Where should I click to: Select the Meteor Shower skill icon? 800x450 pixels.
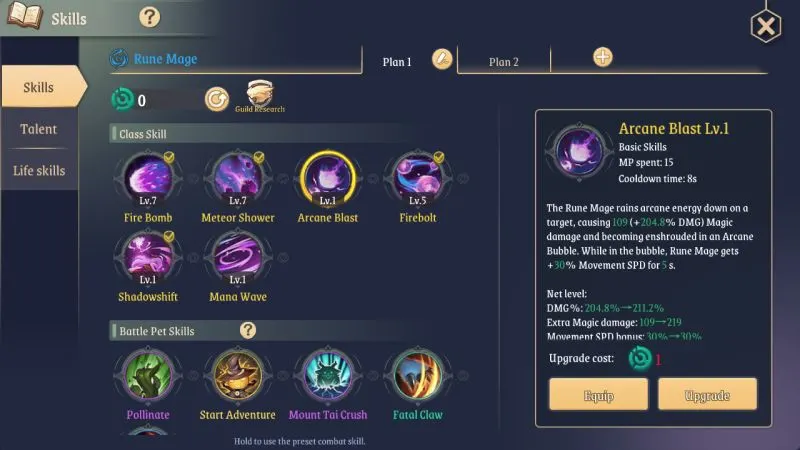tap(238, 178)
